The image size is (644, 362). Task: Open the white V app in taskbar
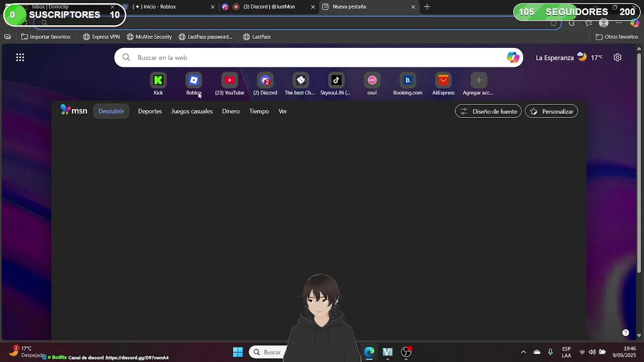click(x=387, y=352)
